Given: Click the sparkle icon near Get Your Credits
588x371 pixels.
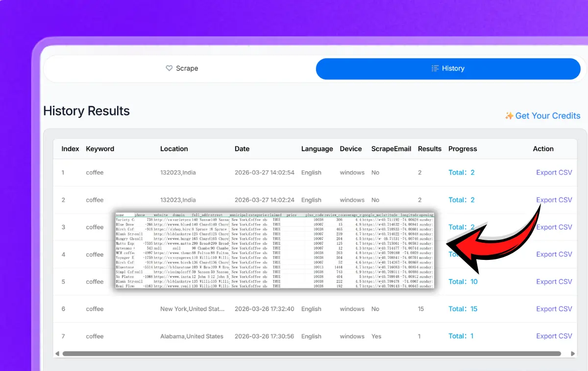Looking at the screenshot, I should coord(509,116).
